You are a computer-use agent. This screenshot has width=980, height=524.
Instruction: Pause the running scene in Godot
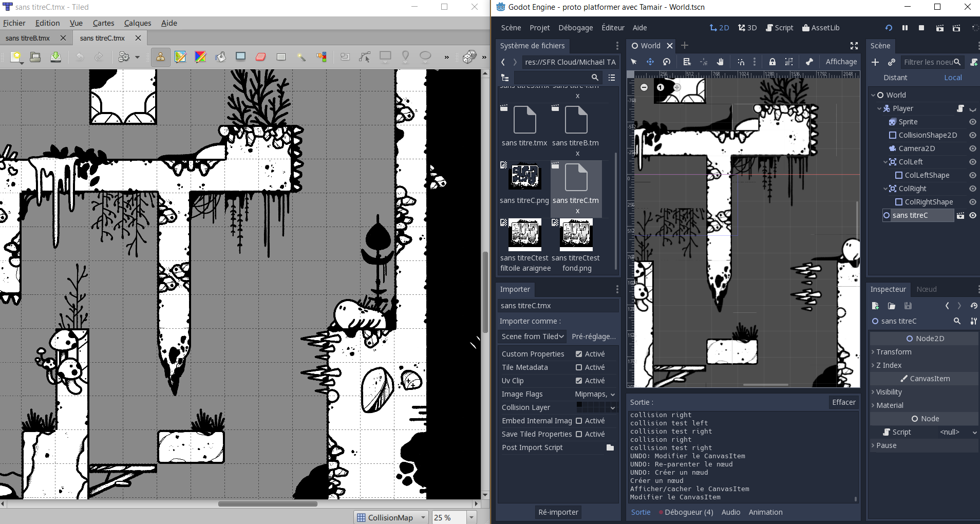(905, 28)
